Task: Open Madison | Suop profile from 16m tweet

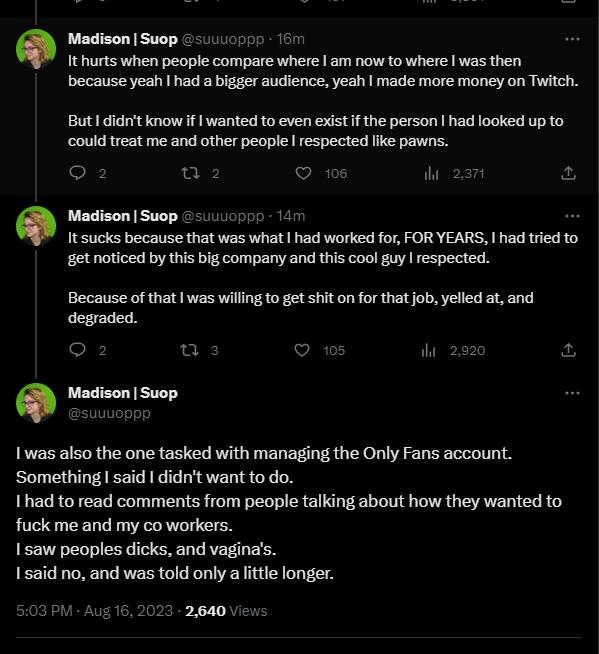Action: coord(123,39)
